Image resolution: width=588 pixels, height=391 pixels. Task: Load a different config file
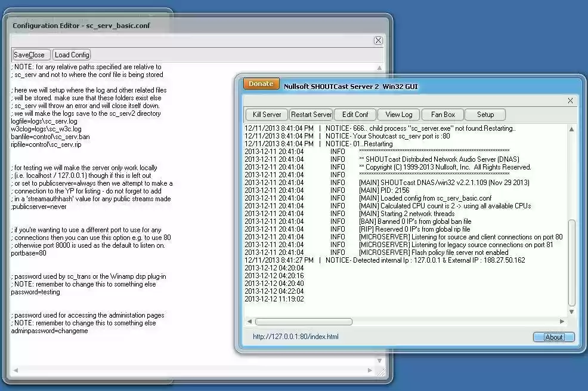[x=72, y=54]
